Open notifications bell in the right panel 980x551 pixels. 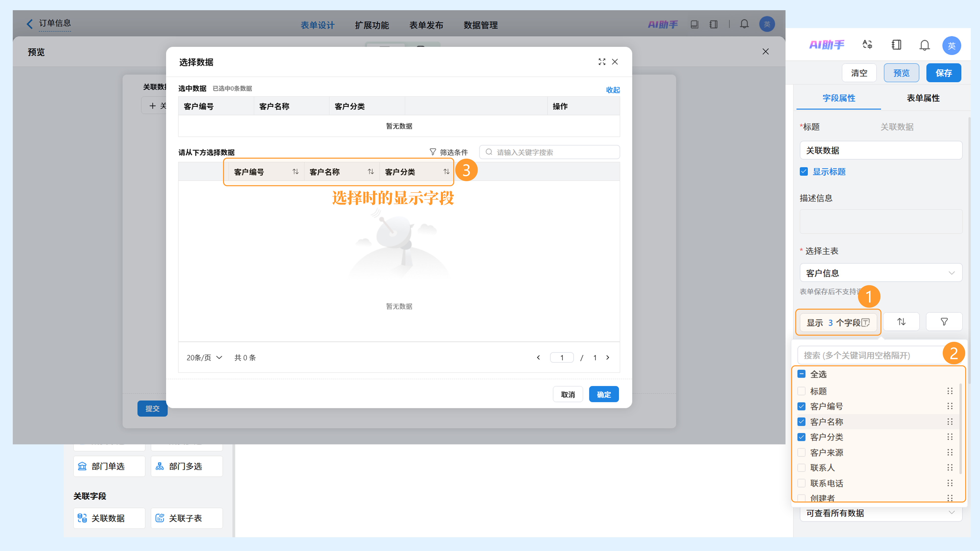click(924, 45)
